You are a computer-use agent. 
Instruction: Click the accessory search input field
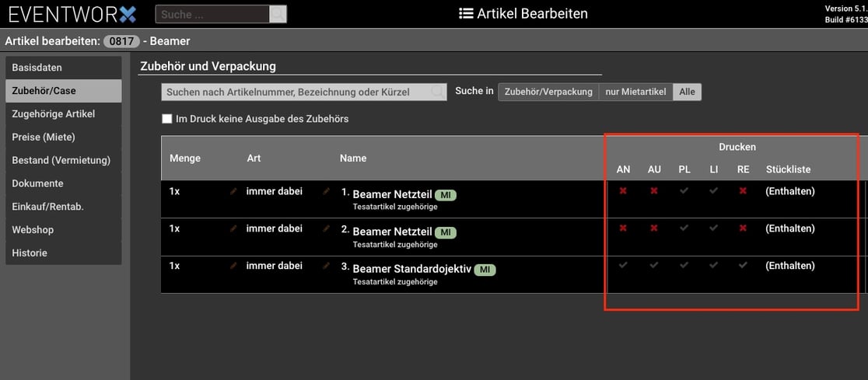coord(296,92)
